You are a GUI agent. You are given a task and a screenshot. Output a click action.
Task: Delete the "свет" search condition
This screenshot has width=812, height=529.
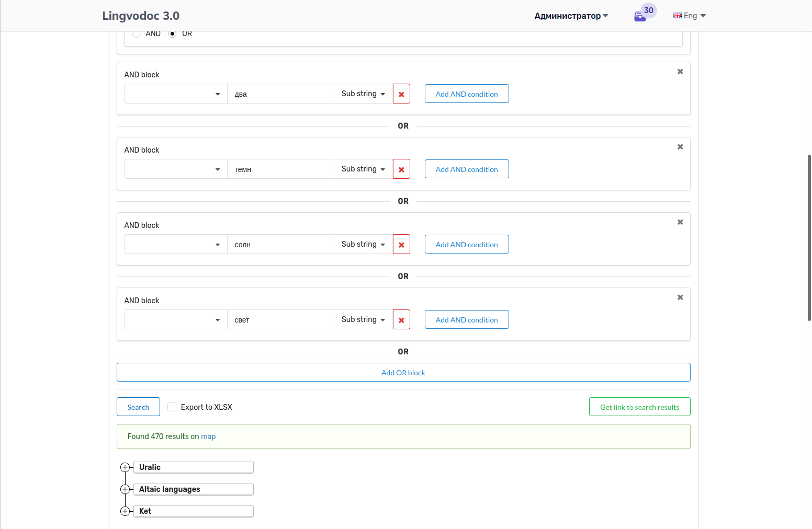401,319
